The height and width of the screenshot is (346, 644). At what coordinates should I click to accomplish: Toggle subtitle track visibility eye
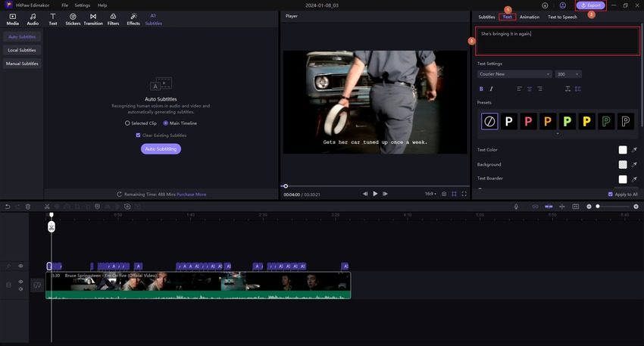click(20, 266)
